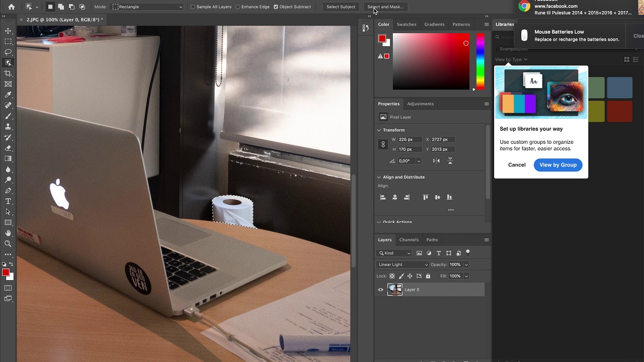Go to the Home screen icon

tap(12, 7)
